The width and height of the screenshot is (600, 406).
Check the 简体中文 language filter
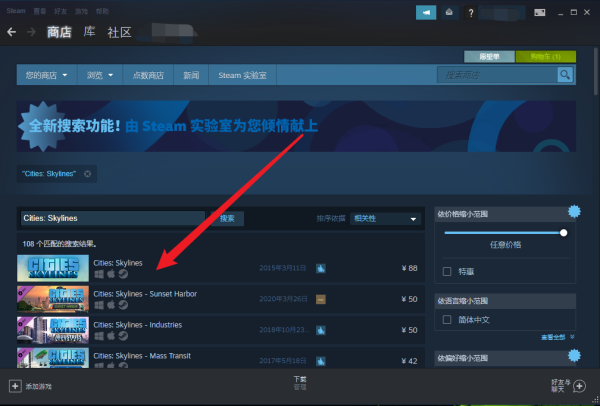(447, 320)
